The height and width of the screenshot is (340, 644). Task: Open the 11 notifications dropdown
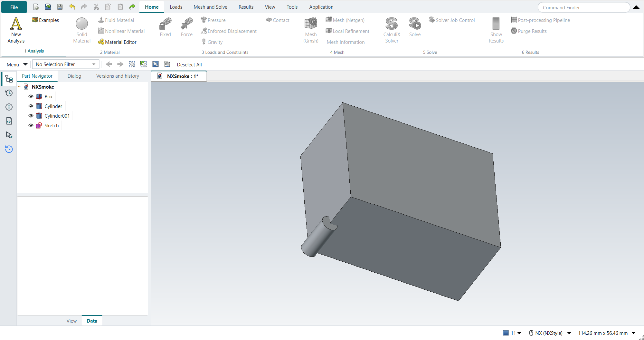tap(512, 333)
